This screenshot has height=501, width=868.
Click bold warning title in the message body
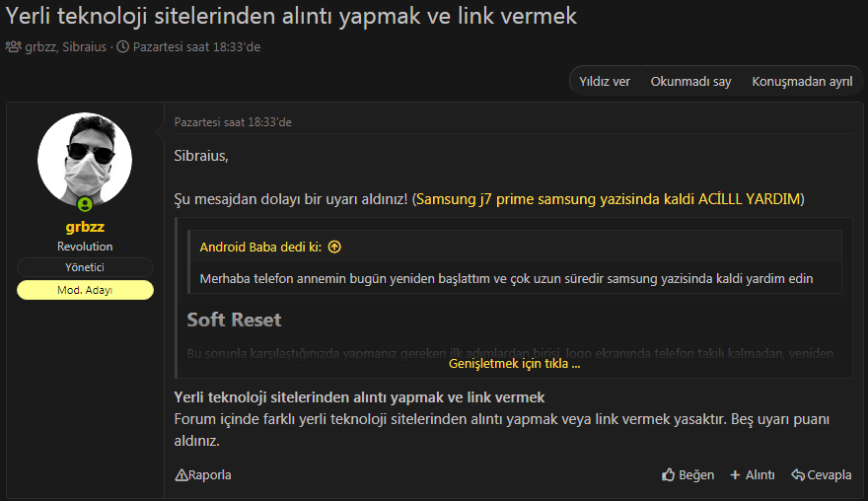(359, 397)
